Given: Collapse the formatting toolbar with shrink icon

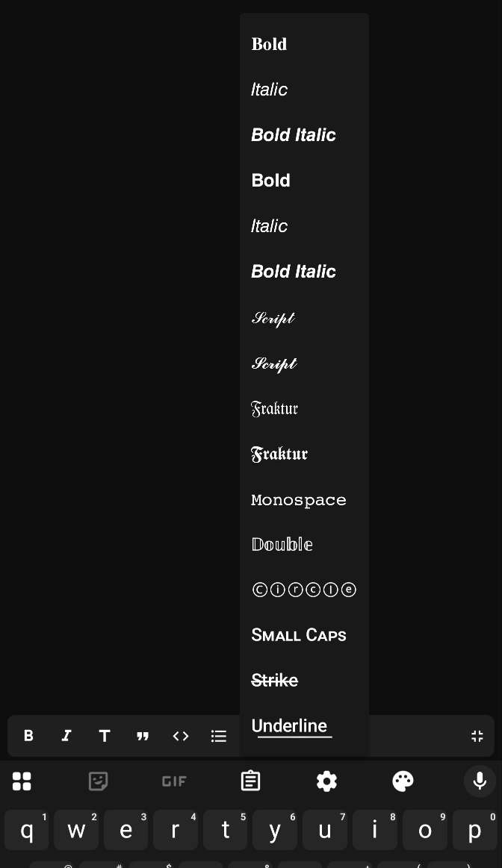Looking at the screenshot, I should click(477, 736).
